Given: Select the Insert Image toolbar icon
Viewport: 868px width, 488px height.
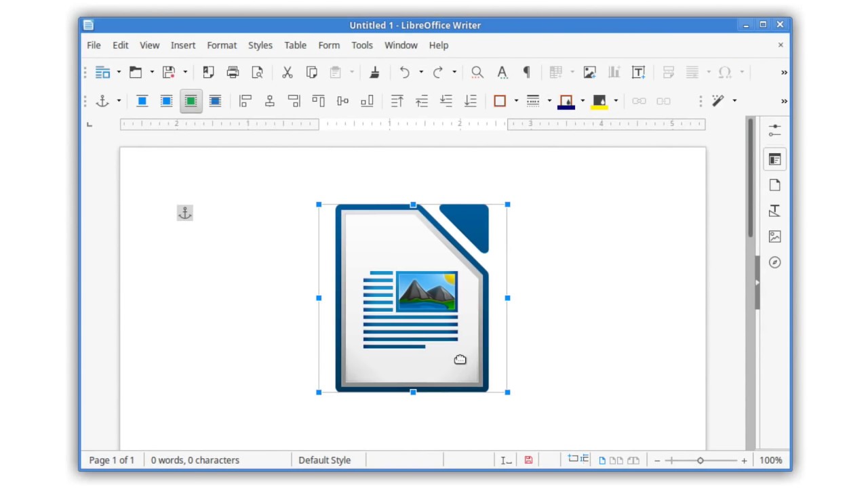Looking at the screenshot, I should pos(589,73).
